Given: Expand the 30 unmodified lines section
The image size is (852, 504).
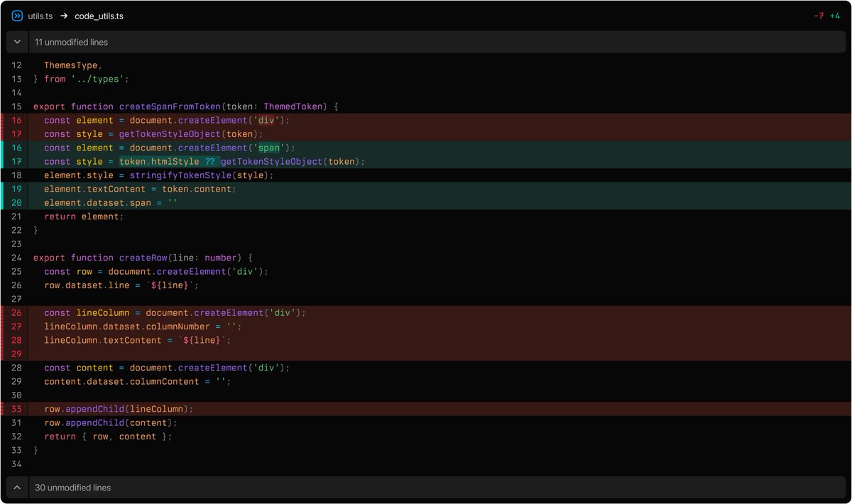Looking at the screenshot, I should pyautogui.click(x=17, y=488).
